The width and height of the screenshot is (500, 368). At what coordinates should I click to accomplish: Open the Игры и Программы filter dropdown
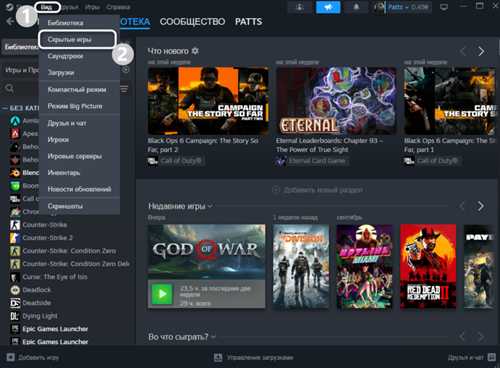(x=22, y=70)
